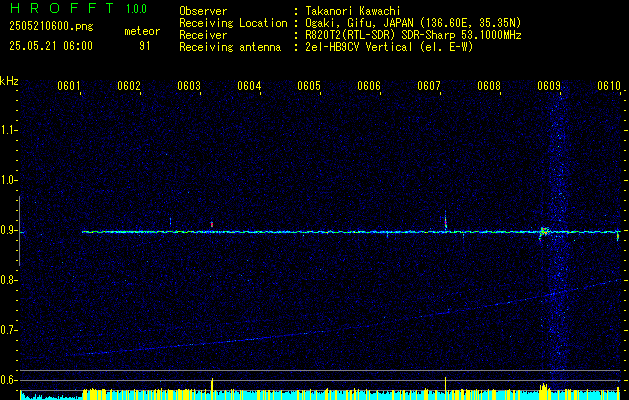The image size is (629, 400).
Task: Click the HROFFT title text
Action: 62,8
